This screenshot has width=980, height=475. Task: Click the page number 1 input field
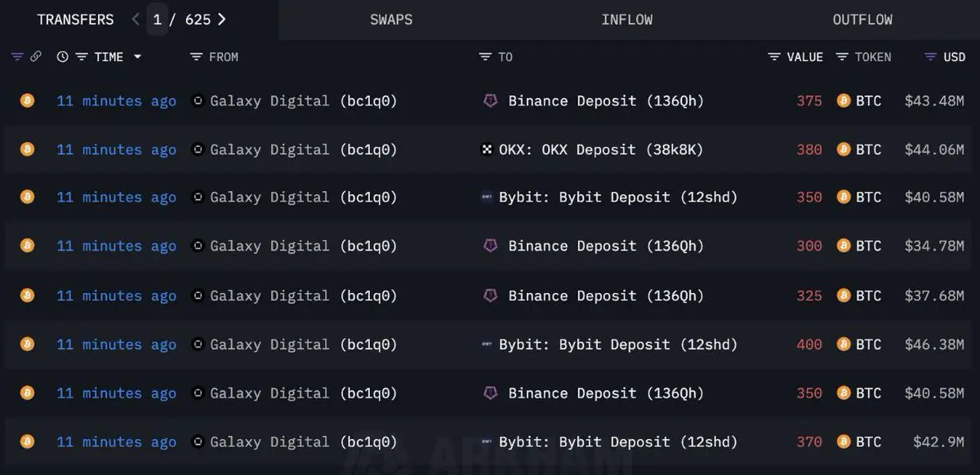point(158,20)
